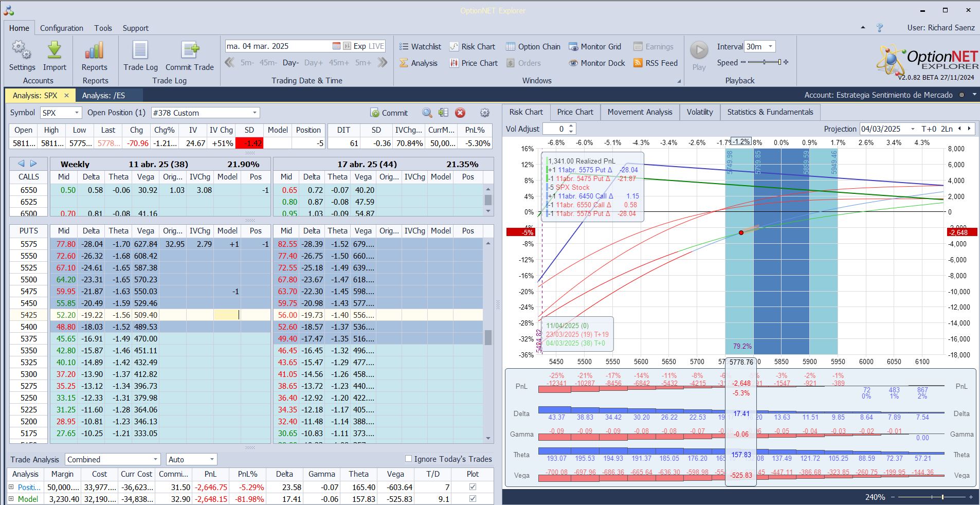
Task: Switch to the Configuration ribbon tab
Action: pos(62,28)
